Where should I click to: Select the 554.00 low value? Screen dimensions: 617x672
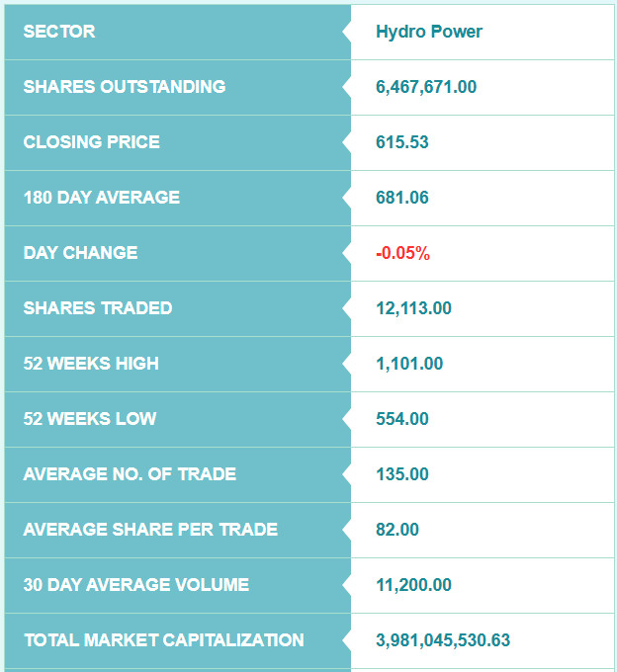tap(402, 419)
